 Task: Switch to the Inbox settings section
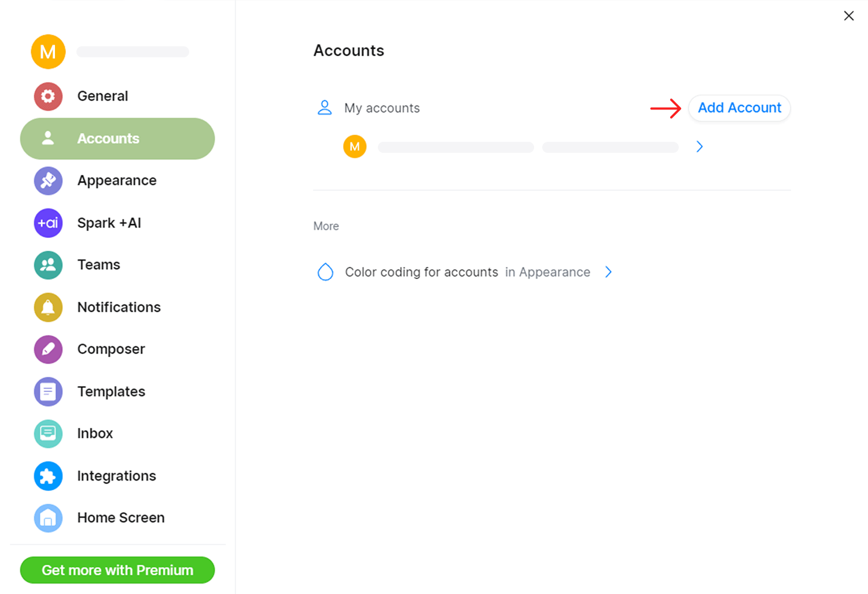click(x=95, y=434)
